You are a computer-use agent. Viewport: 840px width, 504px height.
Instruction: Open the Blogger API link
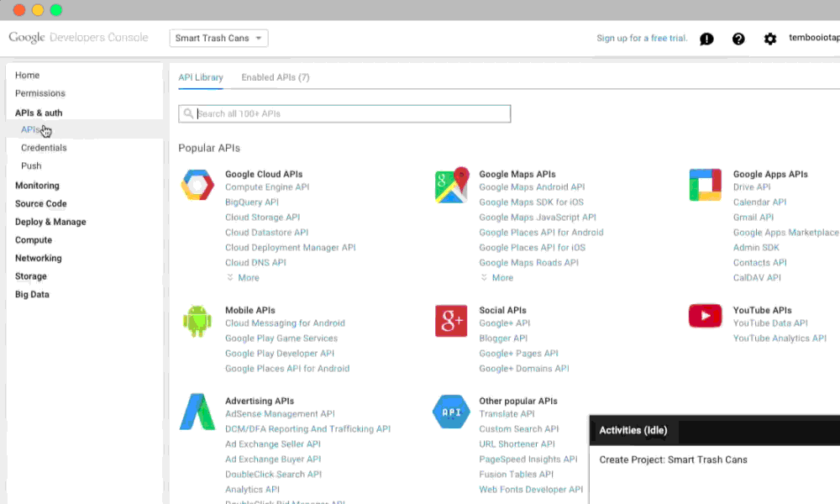(x=503, y=339)
